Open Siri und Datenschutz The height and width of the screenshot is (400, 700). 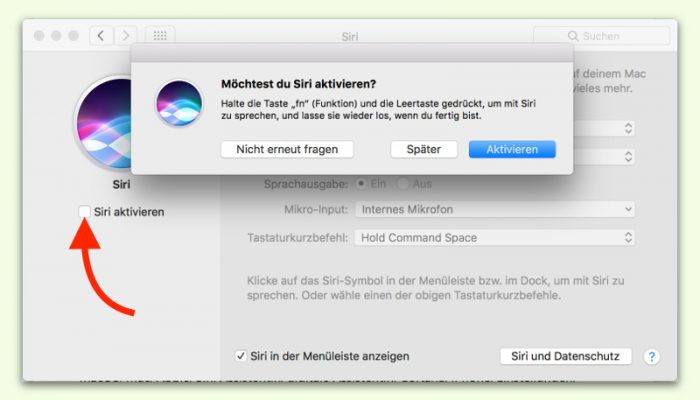click(x=566, y=356)
